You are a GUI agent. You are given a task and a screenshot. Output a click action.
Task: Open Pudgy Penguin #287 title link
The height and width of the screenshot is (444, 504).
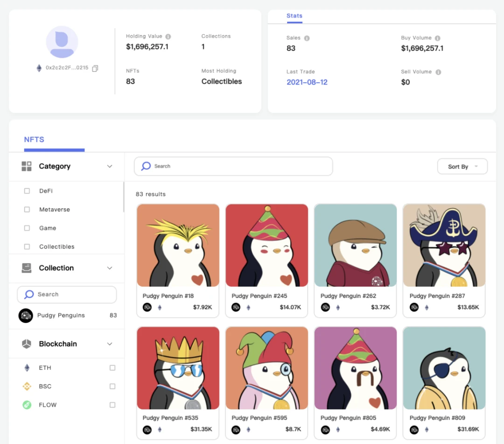click(437, 296)
